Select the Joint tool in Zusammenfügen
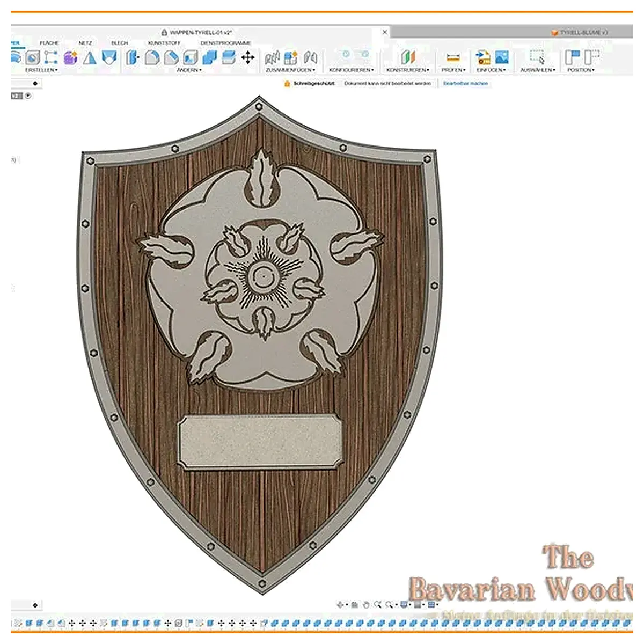Screen dimensions: 644x644 click(x=273, y=57)
